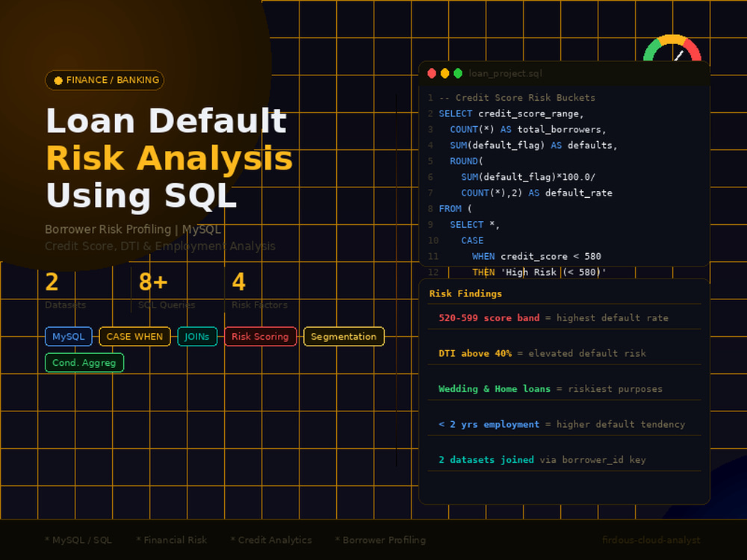The width and height of the screenshot is (747, 560).
Task: Click the green window dot in code panel
Action: 458,73
